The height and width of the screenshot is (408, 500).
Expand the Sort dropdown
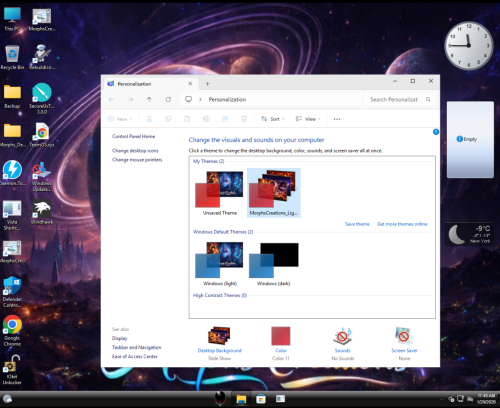(x=273, y=119)
